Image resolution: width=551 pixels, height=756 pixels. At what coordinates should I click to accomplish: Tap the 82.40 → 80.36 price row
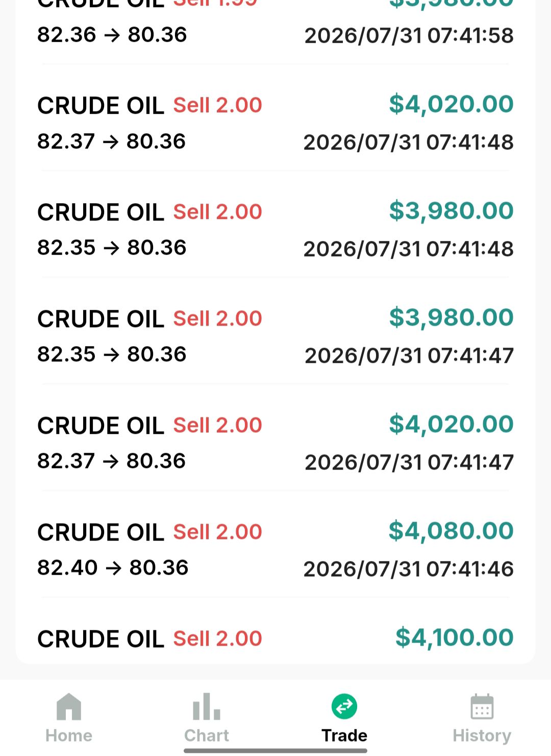point(113,568)
